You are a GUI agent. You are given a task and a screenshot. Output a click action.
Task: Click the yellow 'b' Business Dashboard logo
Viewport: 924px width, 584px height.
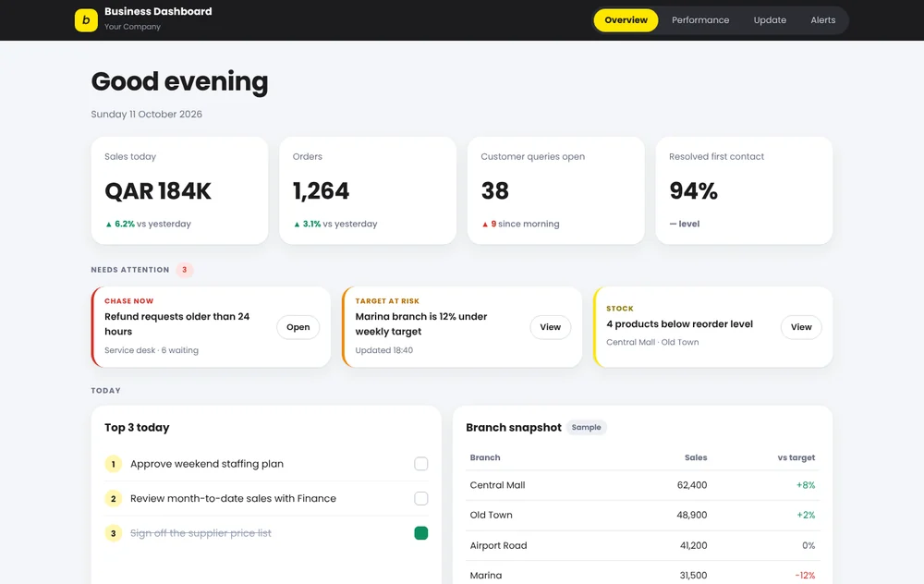click(x=86, y=20)
